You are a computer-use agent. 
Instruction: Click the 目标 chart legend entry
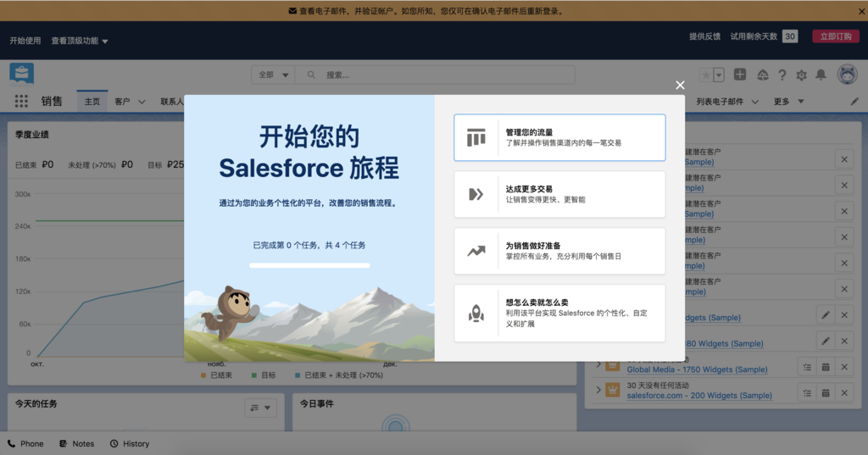click(264, 375)
